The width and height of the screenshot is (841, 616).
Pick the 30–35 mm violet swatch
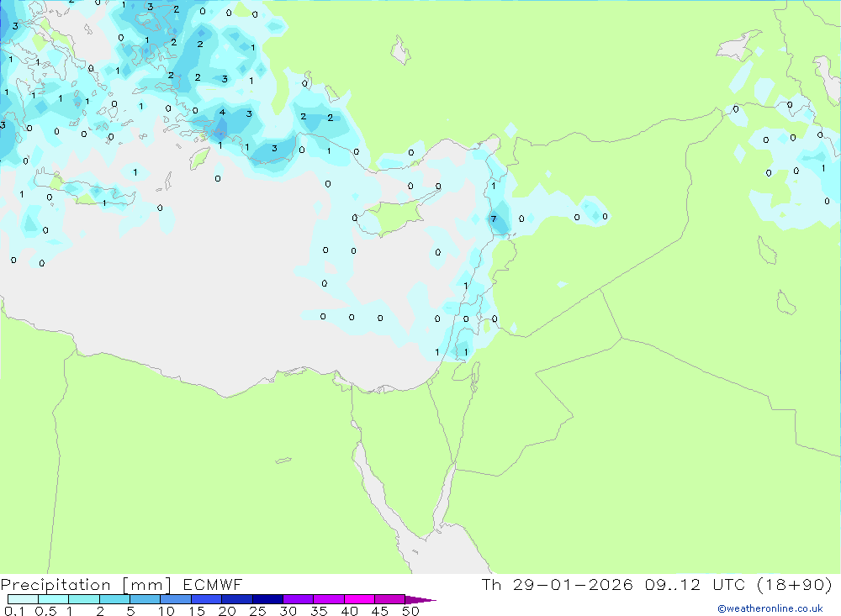coord(299,599)
